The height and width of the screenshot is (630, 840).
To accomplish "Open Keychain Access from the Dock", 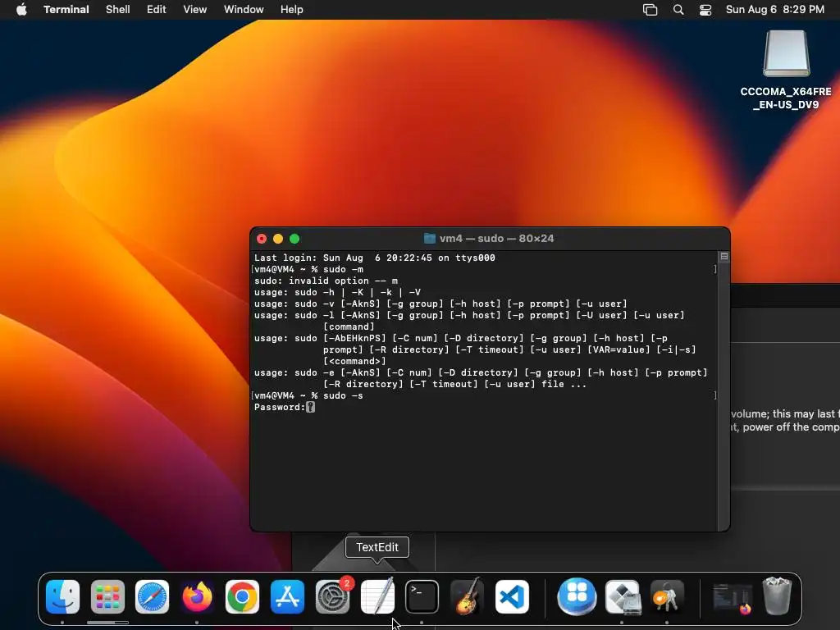I will [667, 596].
